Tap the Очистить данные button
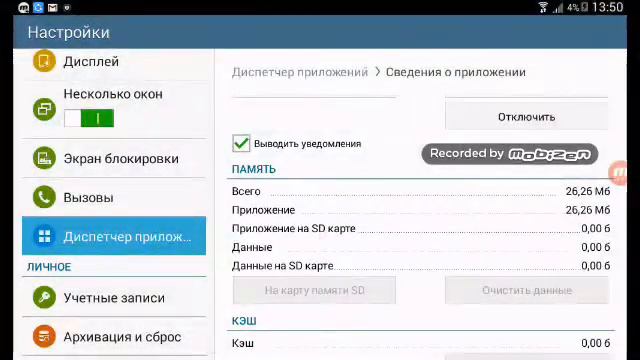This screenshot has width=640, height=360. (x=527, y=290)
